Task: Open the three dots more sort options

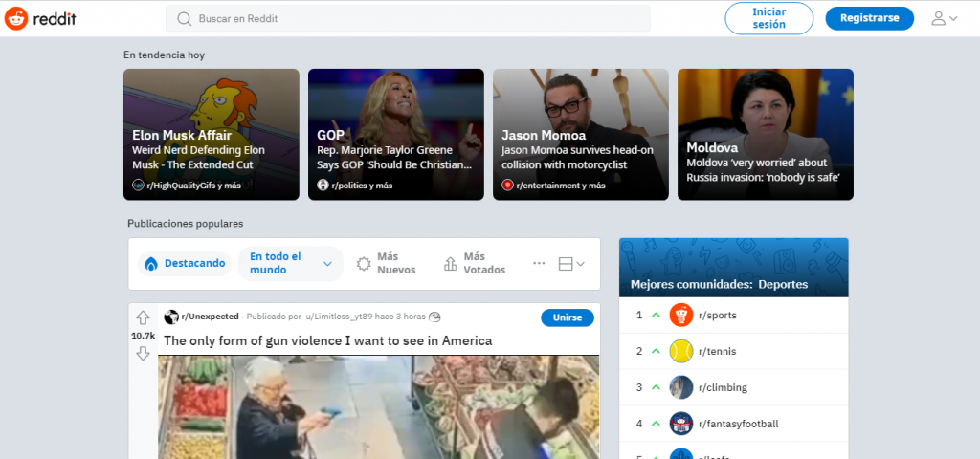Action: coord(539,264)
